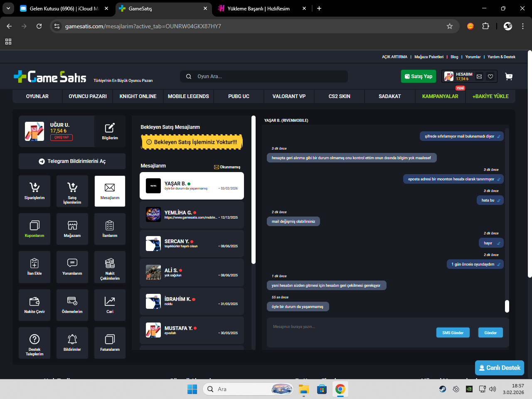This screenshot has width=532, height=399.
Task: Log out via ÇIKIŞ YAP
Action: pyautogui.click(x=62, y=138)
